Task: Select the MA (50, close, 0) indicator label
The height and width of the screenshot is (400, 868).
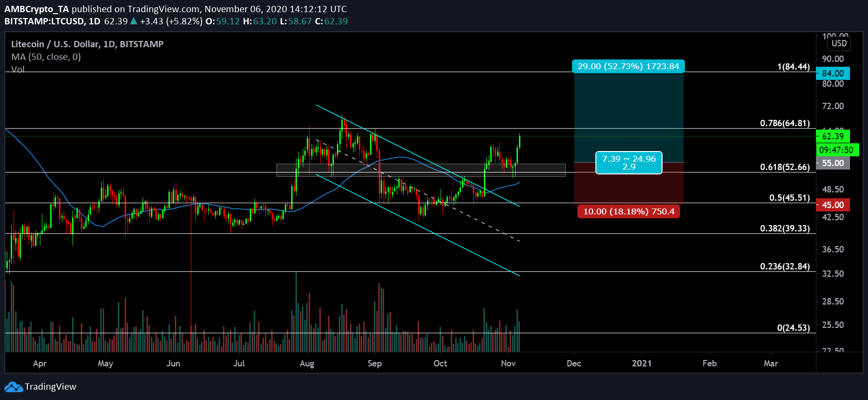Action: point(46,57)
